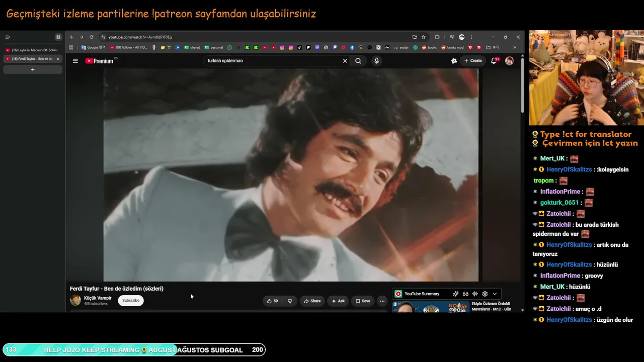Image resolution: width=644 pixels, height=362 pixels.
Task: Open the personal bookmark
Action: coord(214,48)
